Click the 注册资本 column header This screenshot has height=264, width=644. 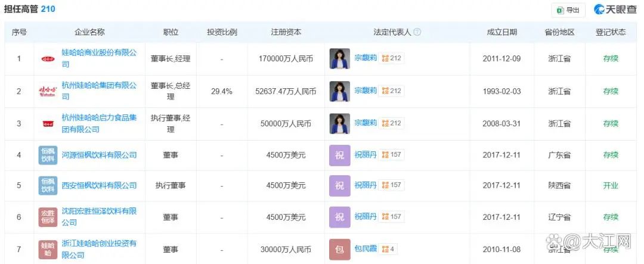[286, 32]
